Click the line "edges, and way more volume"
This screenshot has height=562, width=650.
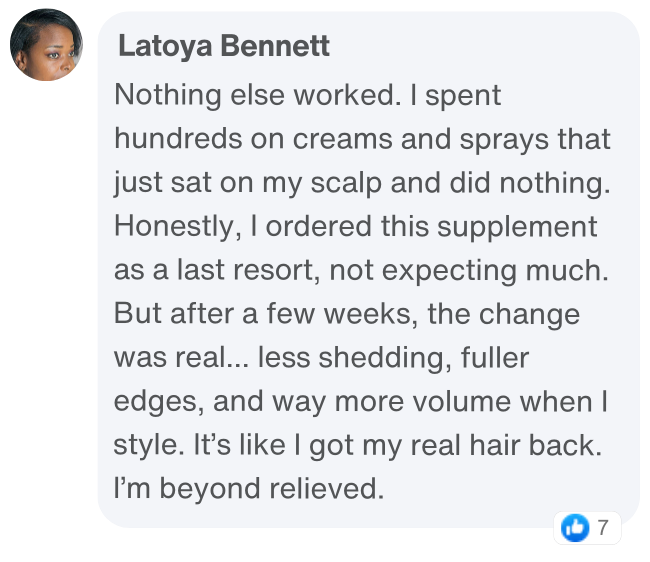click(x=363, y=401)
